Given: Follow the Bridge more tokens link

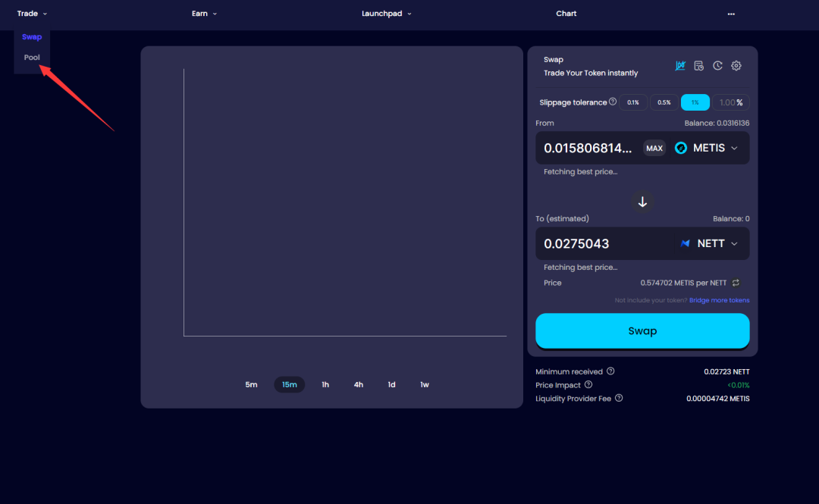Looking at the screenshot, I should (719, 300).
